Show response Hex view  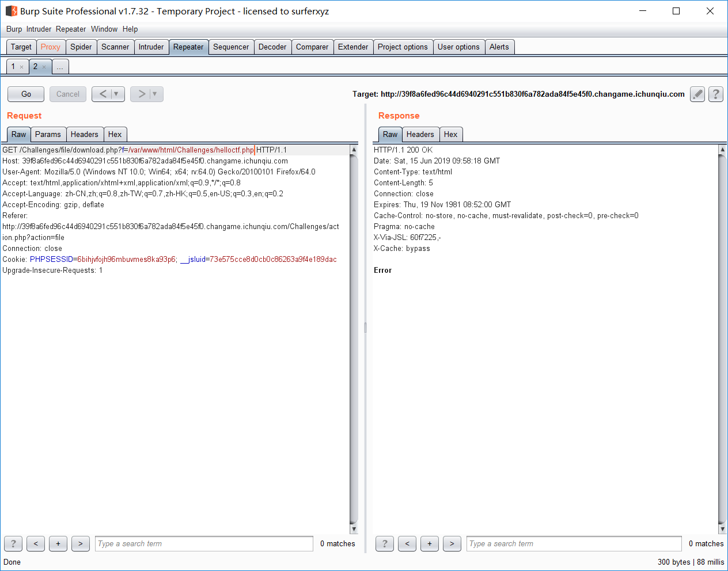tap(451, 134)
